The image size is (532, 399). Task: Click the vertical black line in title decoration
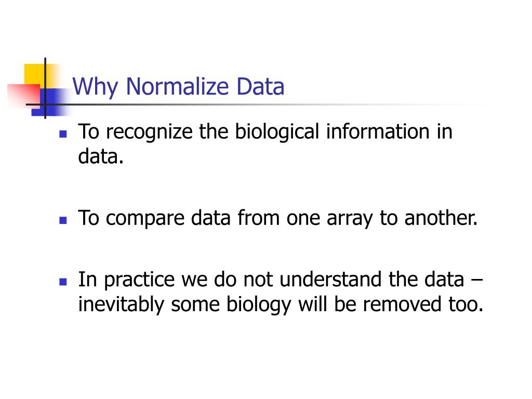coord(45,88)
